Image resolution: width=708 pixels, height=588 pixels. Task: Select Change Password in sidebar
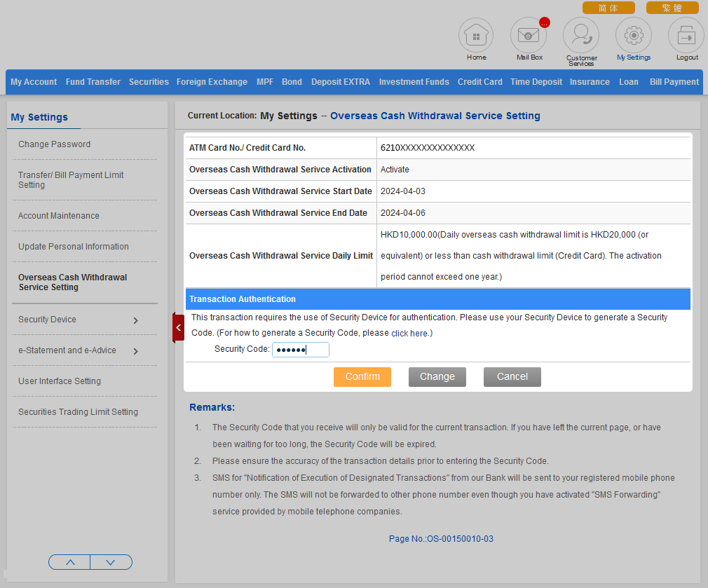(x=55, y=144)
